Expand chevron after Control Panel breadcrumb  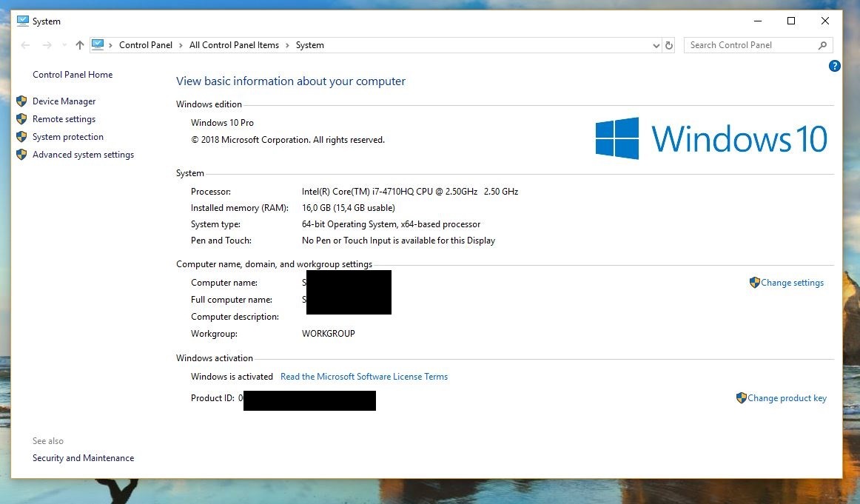181,46
